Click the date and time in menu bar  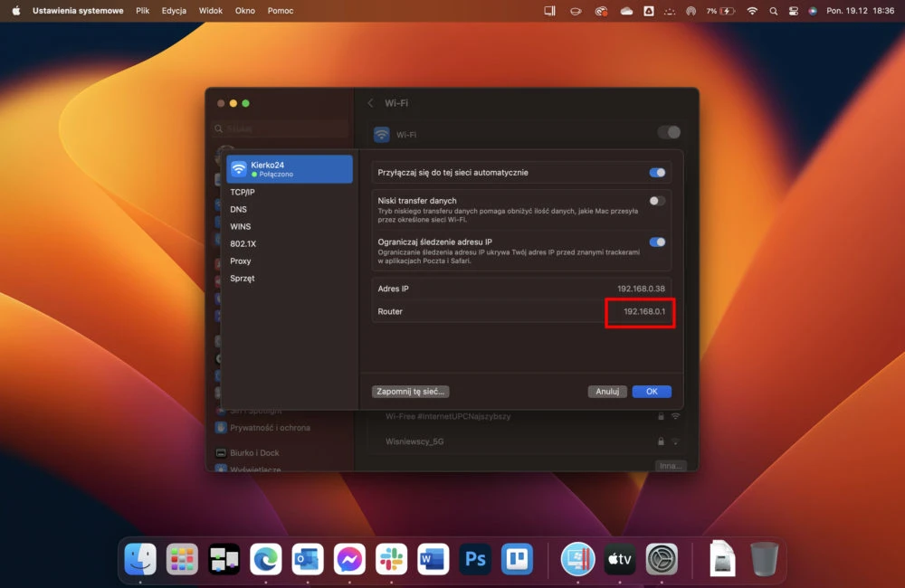[860, 10]
